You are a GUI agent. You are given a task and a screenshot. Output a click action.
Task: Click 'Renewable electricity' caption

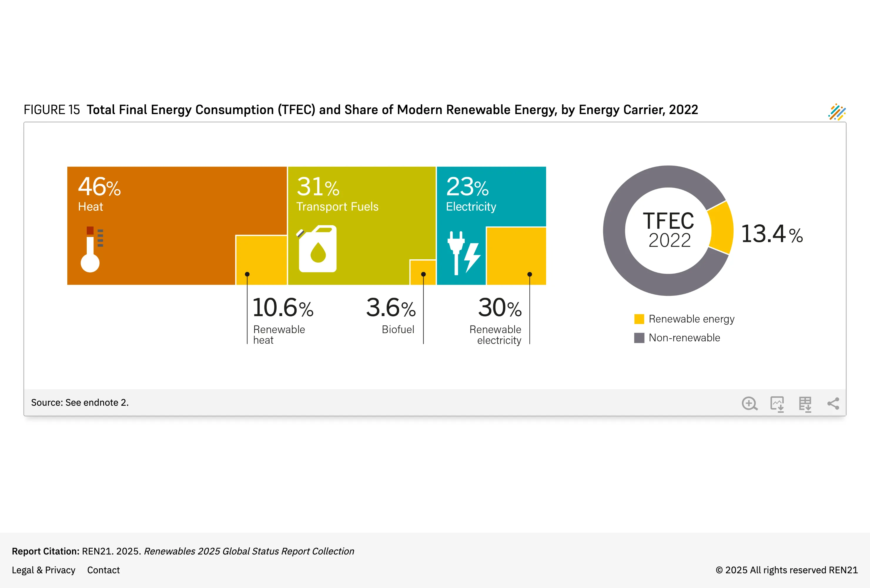click(495, 335)
